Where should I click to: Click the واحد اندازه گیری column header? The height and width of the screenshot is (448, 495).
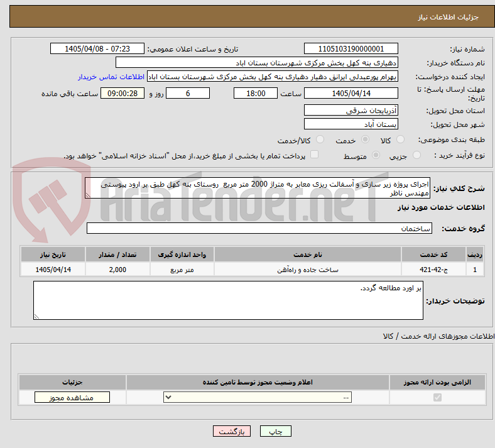pyautogui.click(x=182, y=254)
